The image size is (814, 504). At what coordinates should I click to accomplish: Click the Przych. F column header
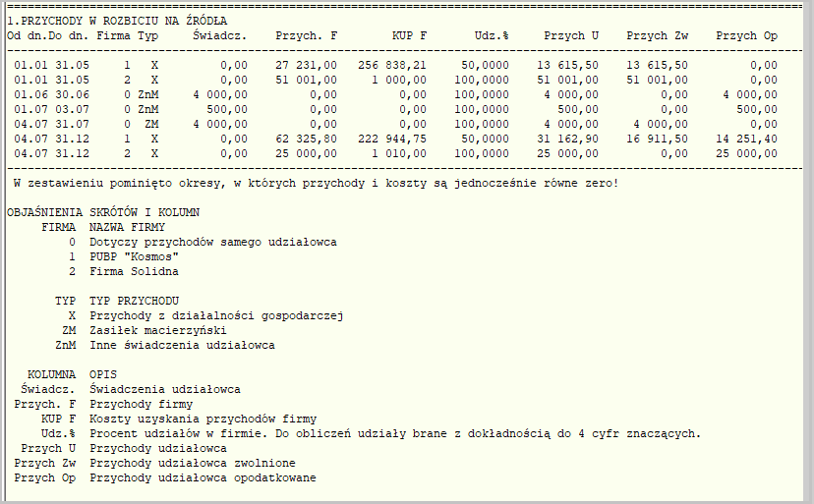click(307, 35)
